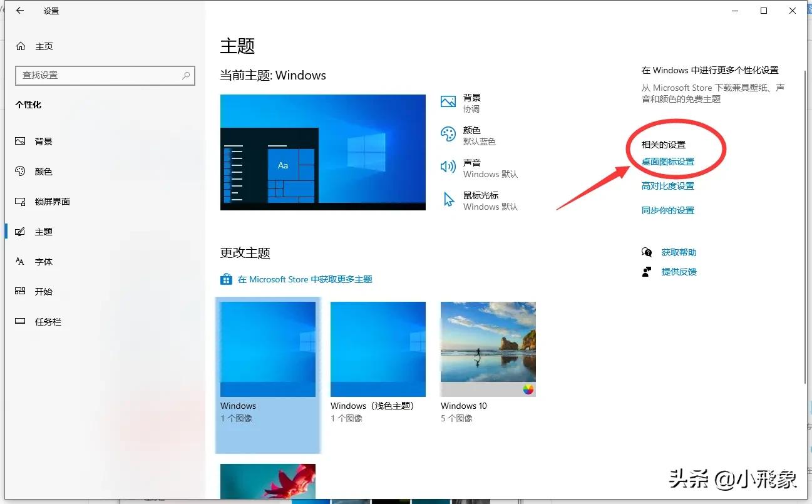Open 高对比度设置
This screenshot has width=812, height=504.
click(x=667, y=185)
